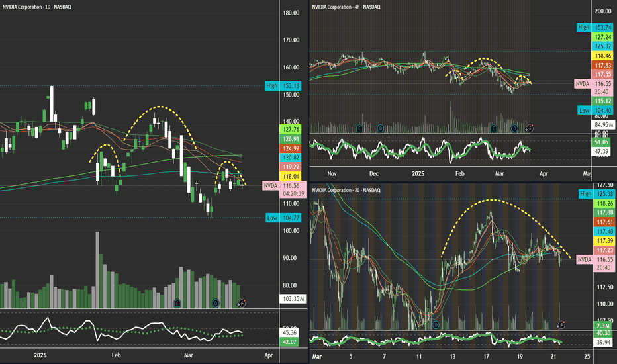Click pink 117.55 label on 4h chart

point(602,74)
